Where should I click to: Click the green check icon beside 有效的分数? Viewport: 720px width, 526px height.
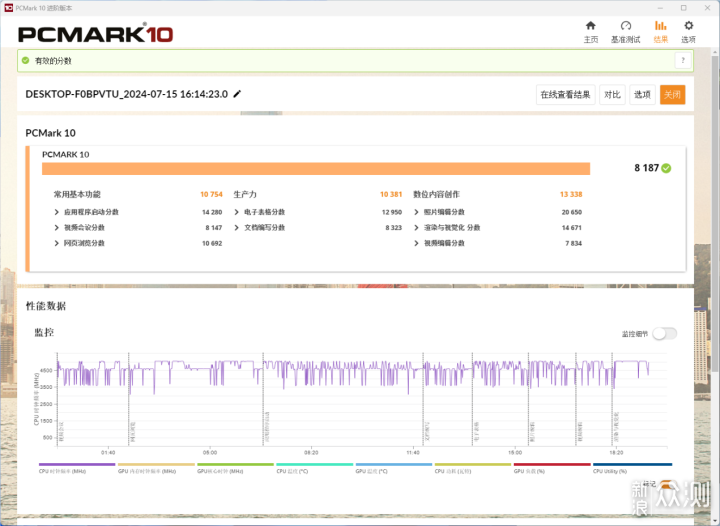[x=26, y=61]
